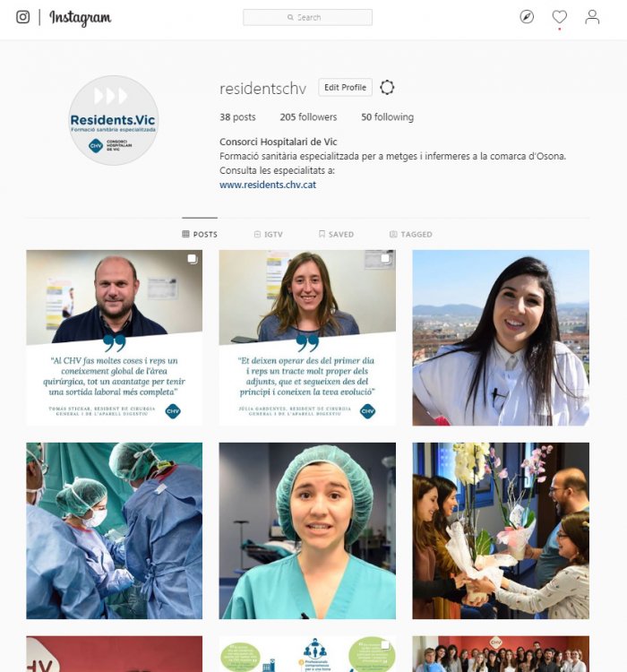Open the www.residents.chv.cat link
Screen dimensions: 627x672
[268, 185]
